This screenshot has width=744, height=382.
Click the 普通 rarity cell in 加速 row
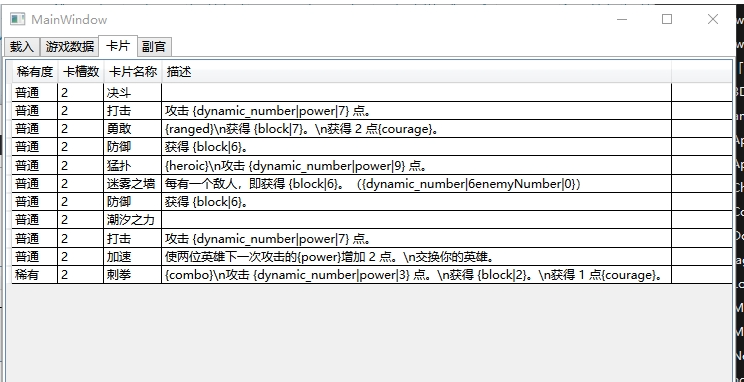(x=35, y=257)
